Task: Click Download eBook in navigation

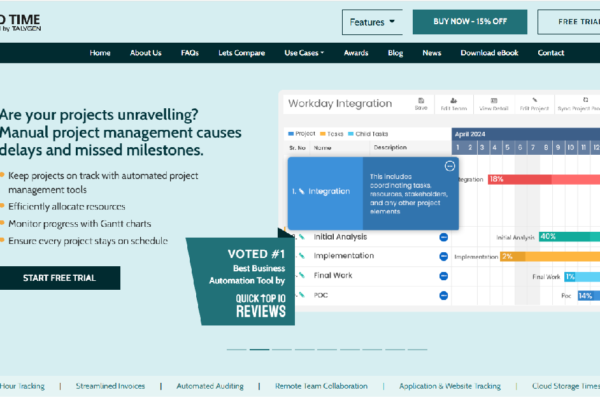Action: point(490,53)
